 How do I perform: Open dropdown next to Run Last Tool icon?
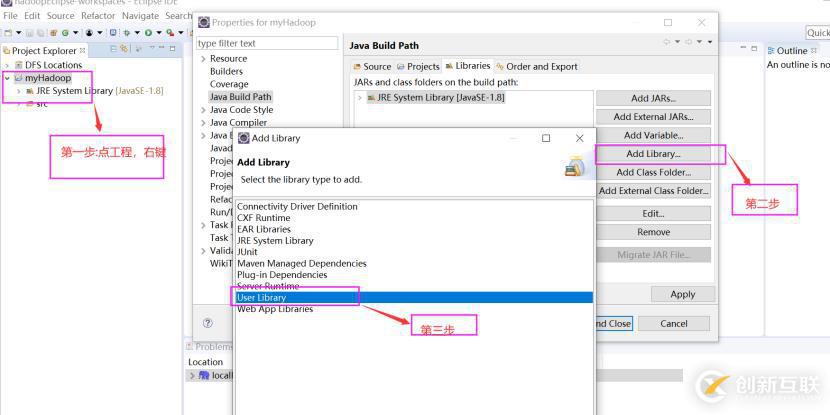[x=181, y=33]
